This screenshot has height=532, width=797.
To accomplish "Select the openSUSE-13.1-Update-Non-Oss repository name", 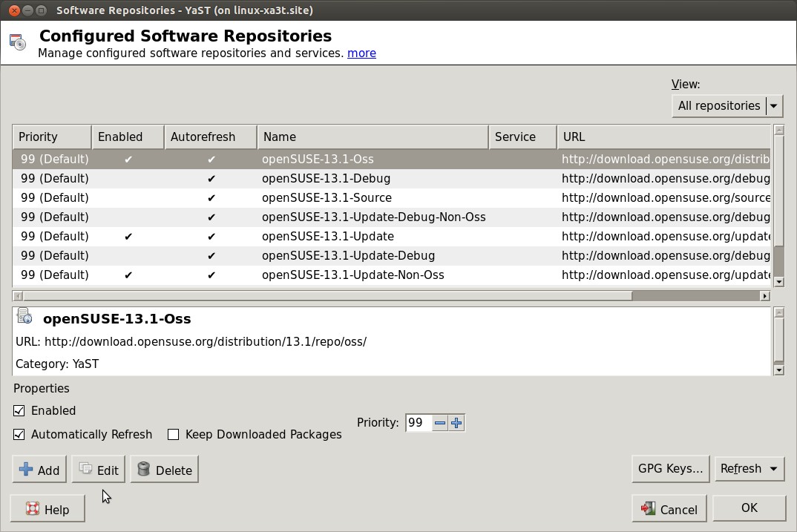I will tap(352, 275).
